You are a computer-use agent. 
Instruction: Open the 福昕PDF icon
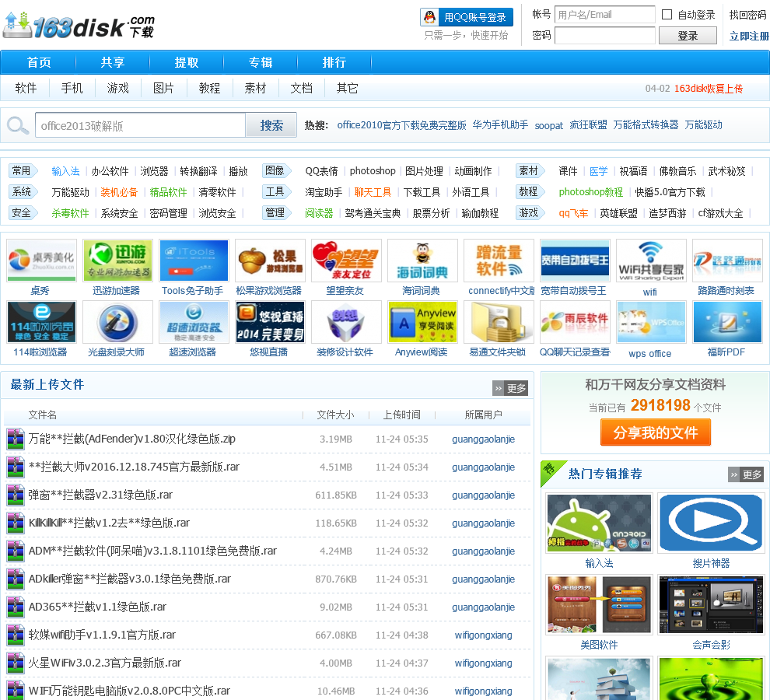coord(726,322)
